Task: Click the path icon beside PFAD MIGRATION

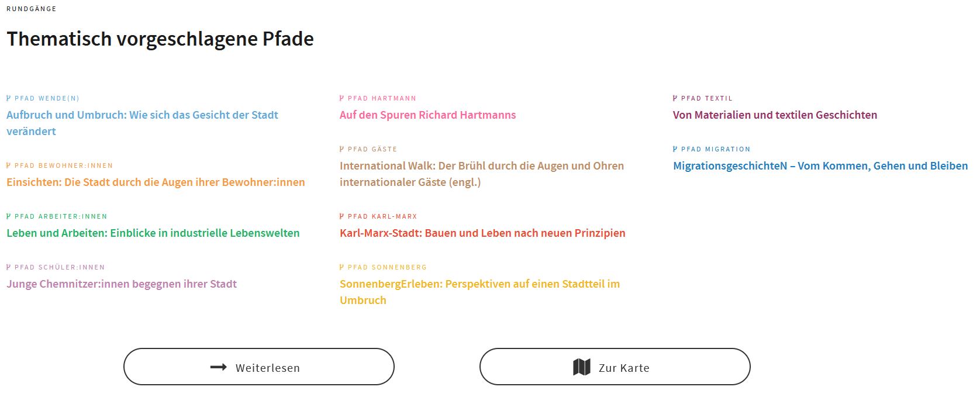Action: [675, 149]
